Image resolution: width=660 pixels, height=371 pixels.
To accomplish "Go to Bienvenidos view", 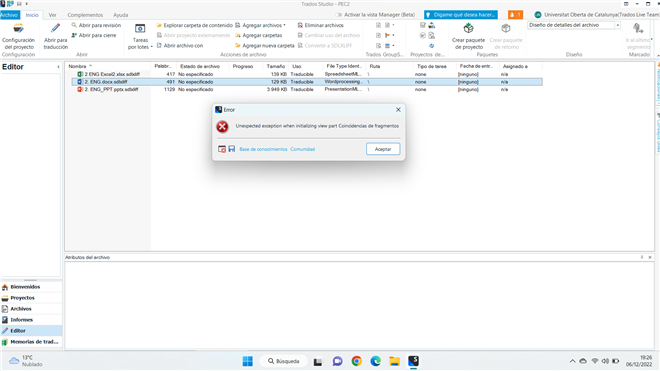I will point(31,287).
